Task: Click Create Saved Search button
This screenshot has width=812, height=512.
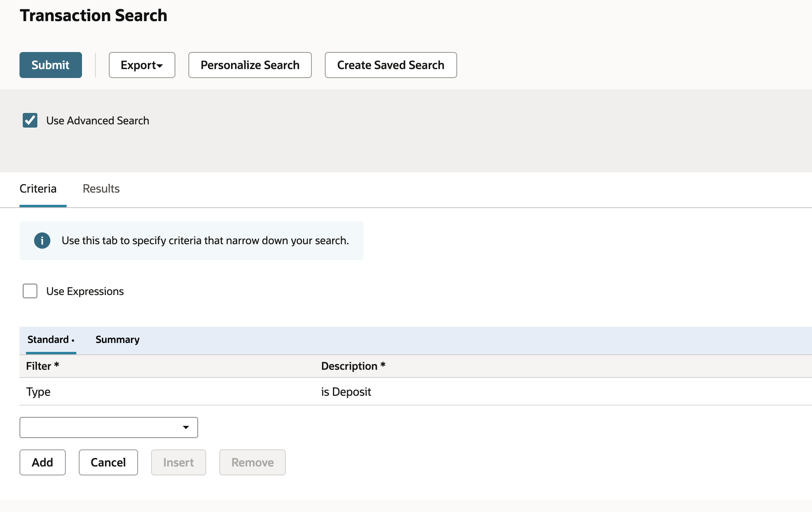Action: [391, 65]
